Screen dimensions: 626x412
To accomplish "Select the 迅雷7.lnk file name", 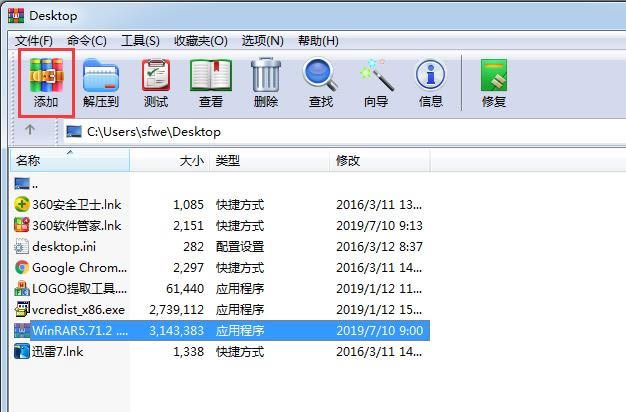I will tap(57, 352).
